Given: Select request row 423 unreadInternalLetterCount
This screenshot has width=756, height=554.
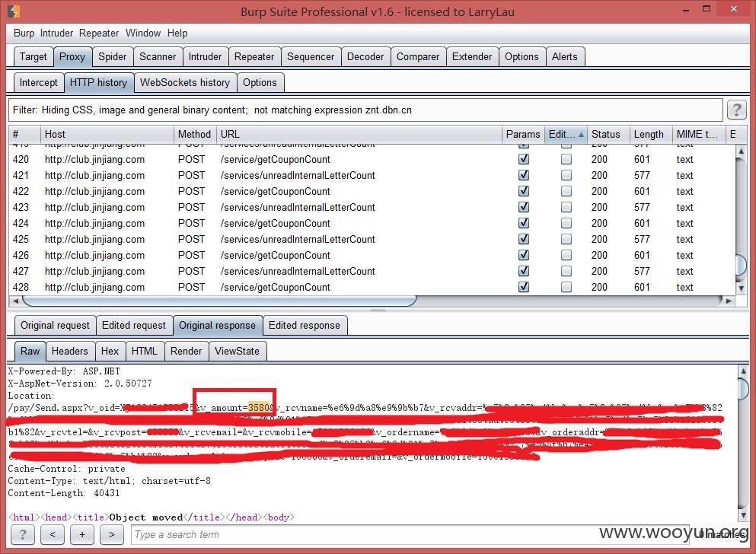Looking at the screenshot, I should 372,207.
